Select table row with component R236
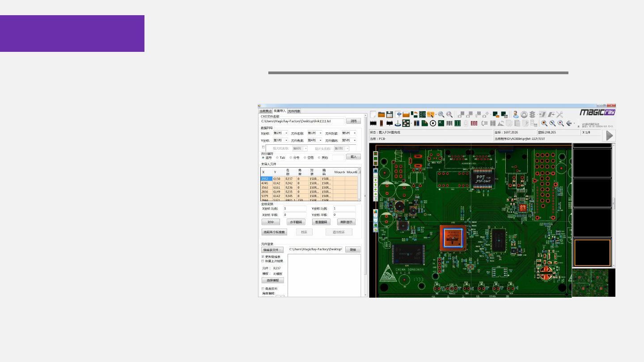 tap(309, 188)
